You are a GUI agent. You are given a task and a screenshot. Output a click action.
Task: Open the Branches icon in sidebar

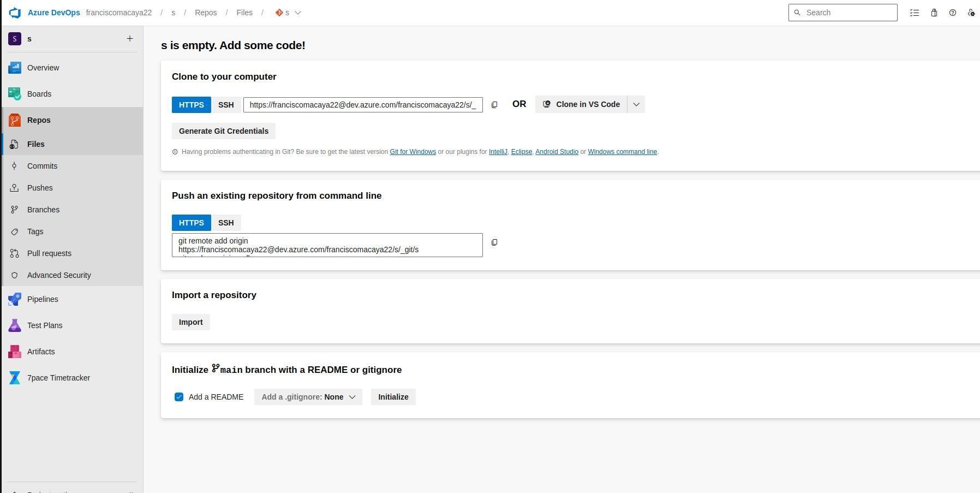point(15,210)
